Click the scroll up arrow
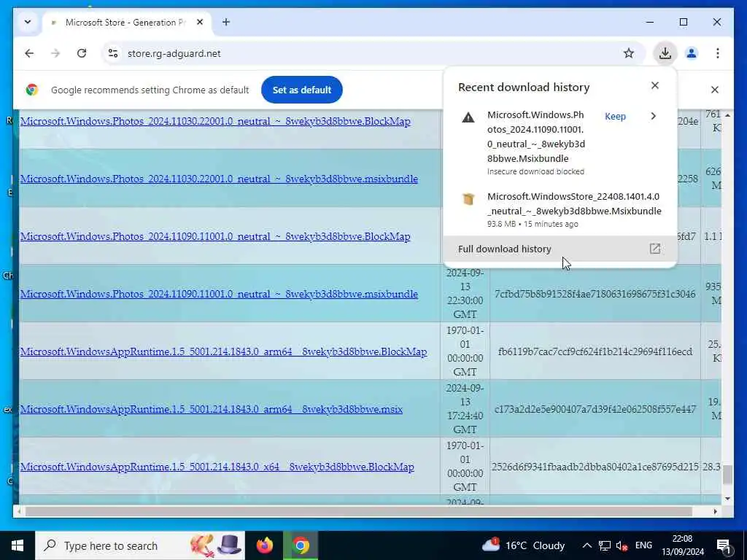747x560 pixels. tap(727, 115)
